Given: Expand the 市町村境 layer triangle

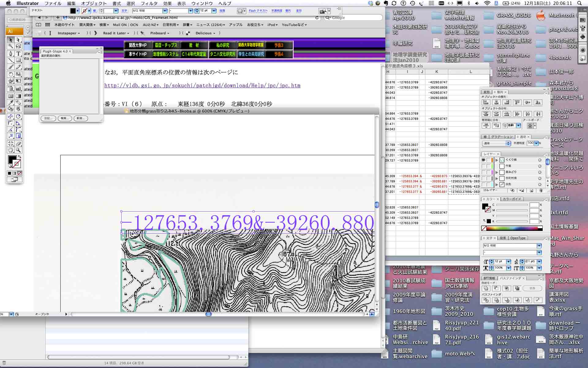Looking at the screenshot, I should tap(497, 178).
